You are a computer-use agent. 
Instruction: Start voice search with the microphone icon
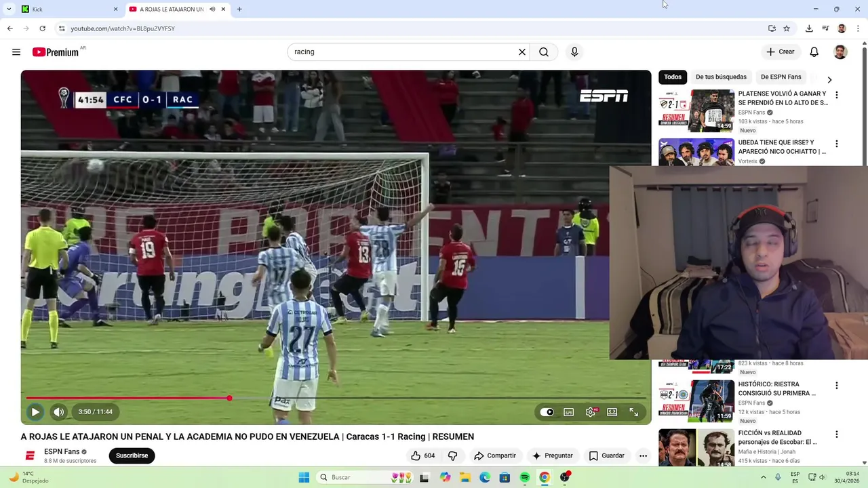[x=574, y=52]
